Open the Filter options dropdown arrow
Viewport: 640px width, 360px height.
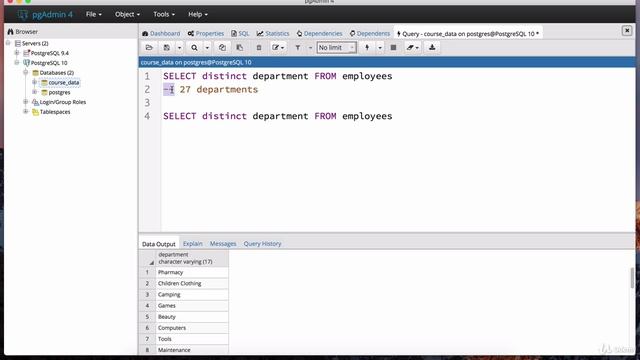310,48
